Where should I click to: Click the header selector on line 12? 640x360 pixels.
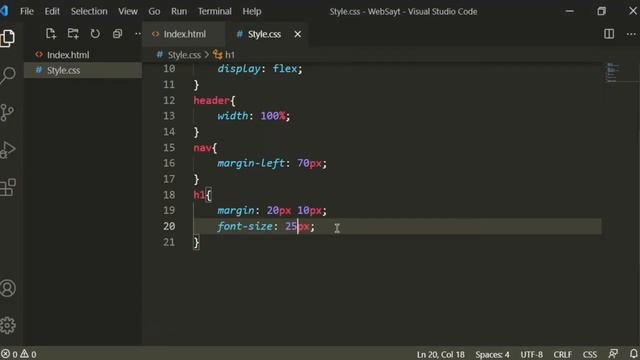coord(211,100)
